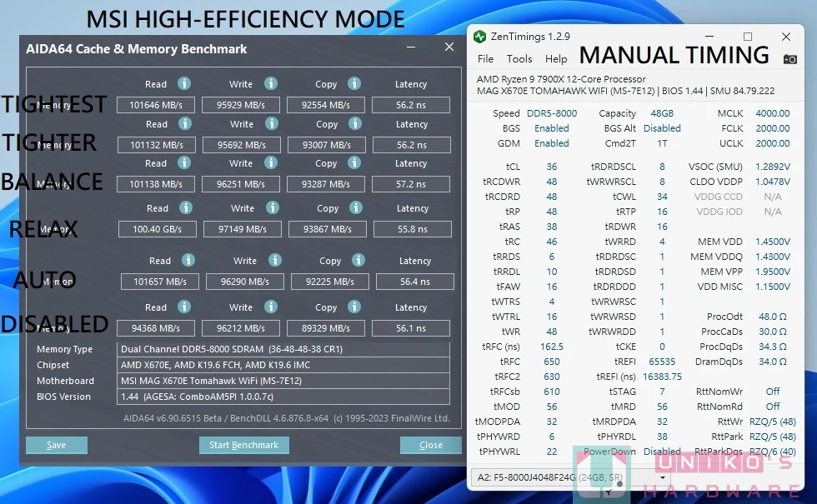Click the Cmd2T value 1T
The width and height of the screenshot is (817, 504).
coord(662,143)
